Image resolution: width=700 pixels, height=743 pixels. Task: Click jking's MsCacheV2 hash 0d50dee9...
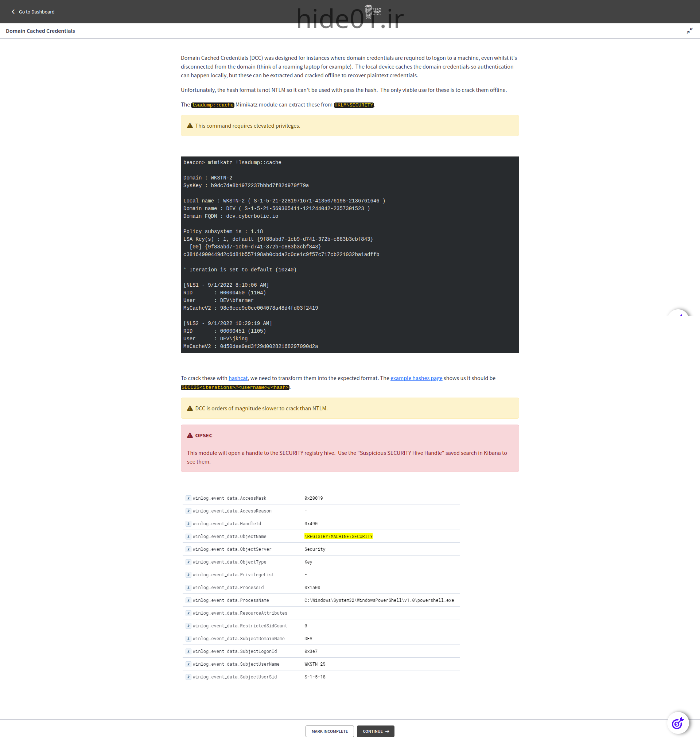pos(269,347)
